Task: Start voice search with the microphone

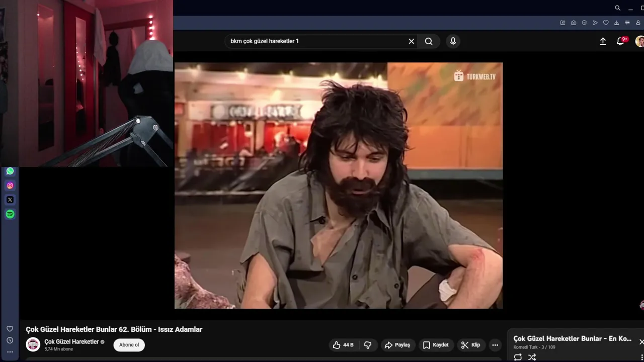Action: pos(453,41)
